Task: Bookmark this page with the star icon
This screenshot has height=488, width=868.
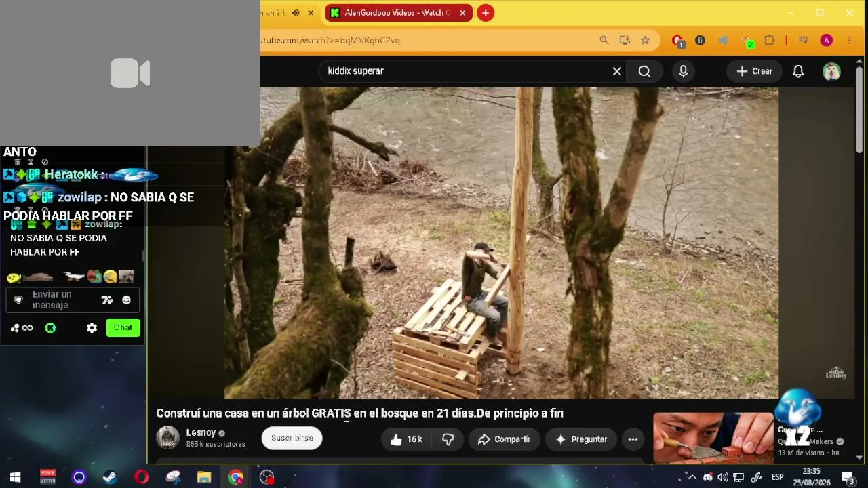Action: pos(646,41)
